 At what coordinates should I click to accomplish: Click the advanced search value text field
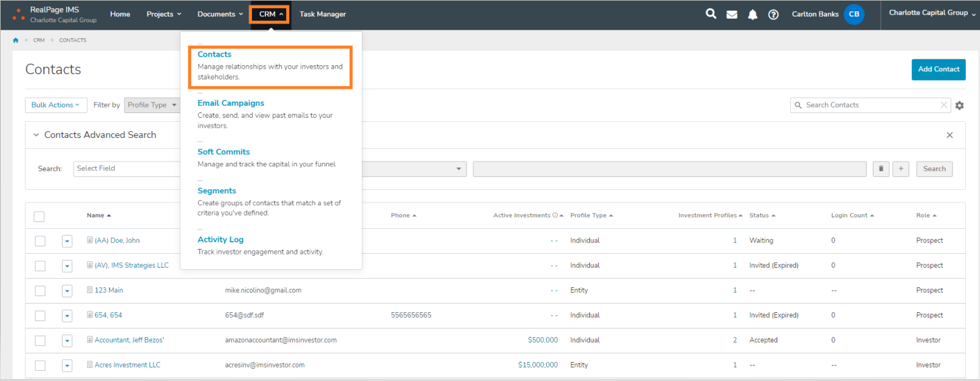click(x=669, y=169)
